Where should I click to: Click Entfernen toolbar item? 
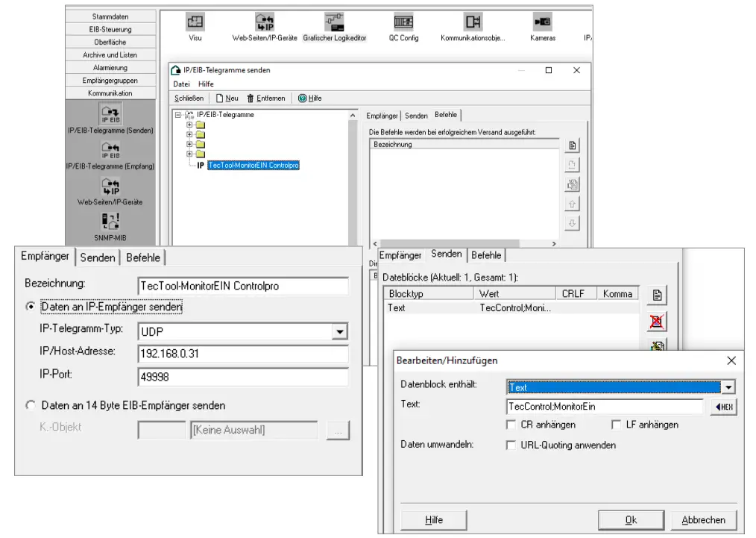coord(266,98)
